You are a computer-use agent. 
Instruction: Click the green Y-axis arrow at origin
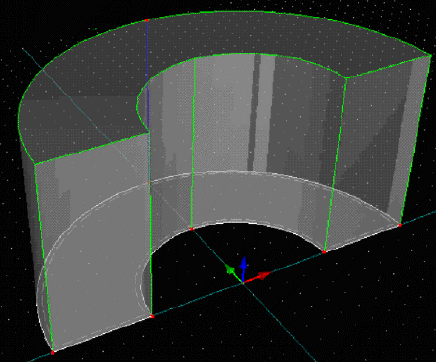tap(233, 272)
